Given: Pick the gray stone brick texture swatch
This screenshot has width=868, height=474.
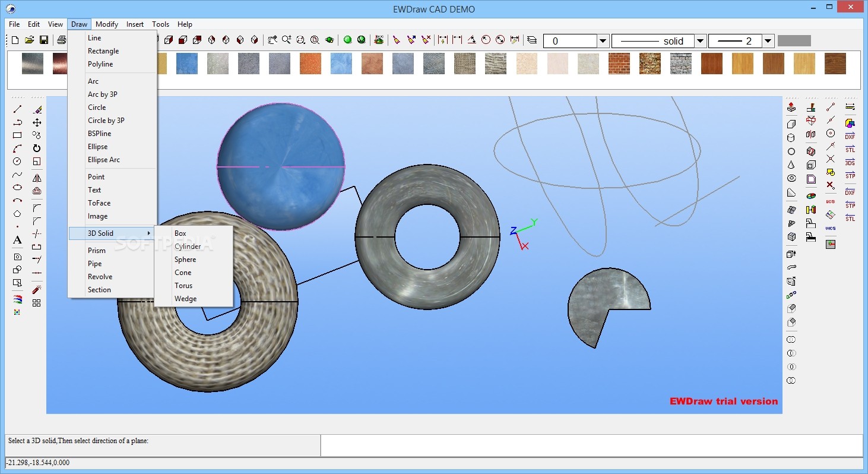Looking at the screenshot, I should pyautogui.click(x=681, y=64).
